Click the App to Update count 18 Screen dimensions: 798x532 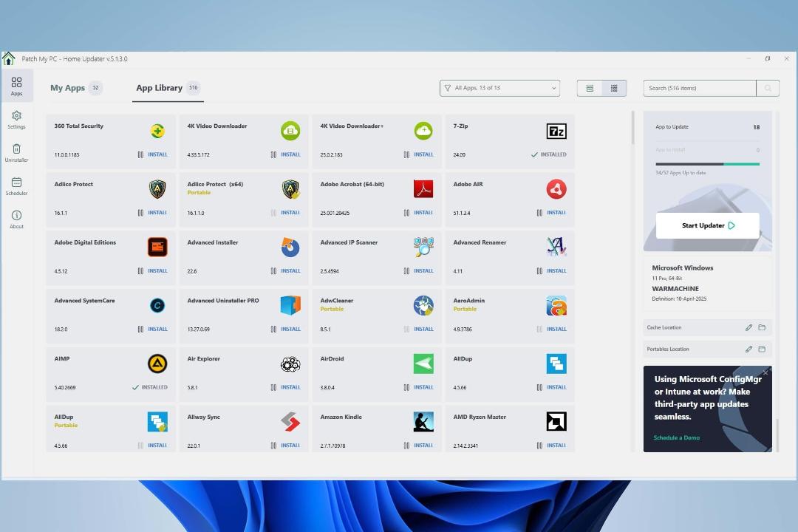(757, 127)
